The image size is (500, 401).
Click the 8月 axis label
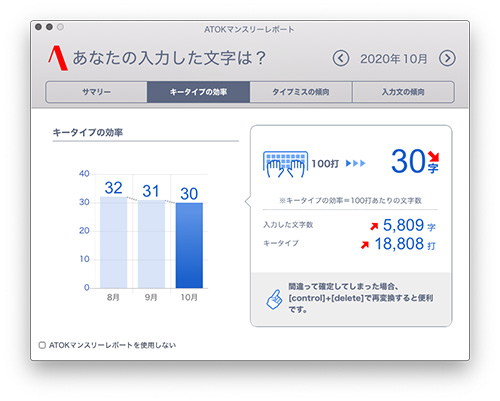tap(113, 297)
